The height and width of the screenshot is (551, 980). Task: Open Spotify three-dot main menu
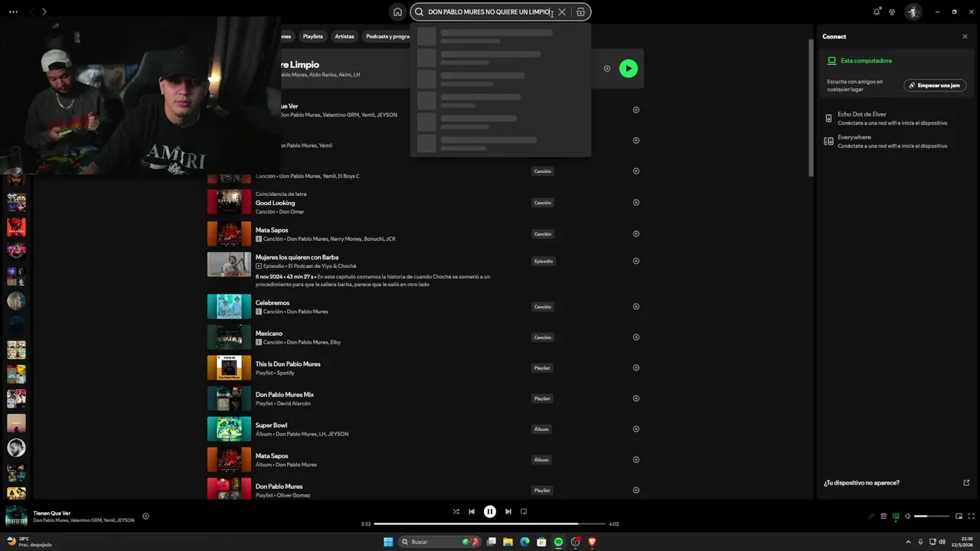pos(13,11)
